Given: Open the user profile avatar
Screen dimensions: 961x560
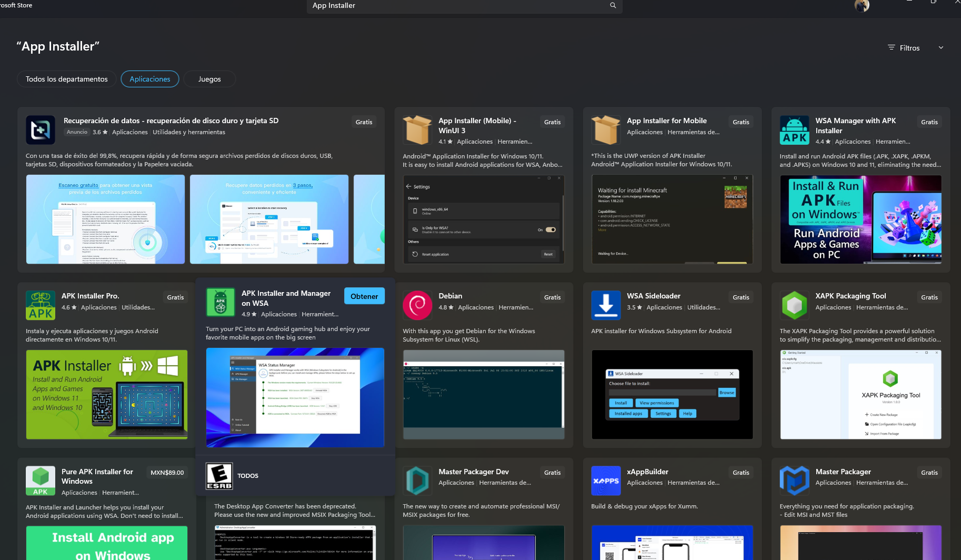Looking at the screenshot, I should point(862,6).
